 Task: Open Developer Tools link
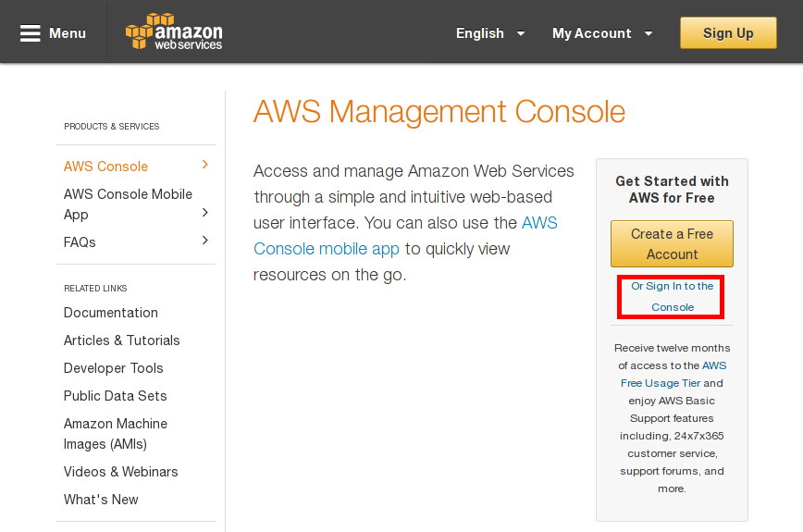114,368
